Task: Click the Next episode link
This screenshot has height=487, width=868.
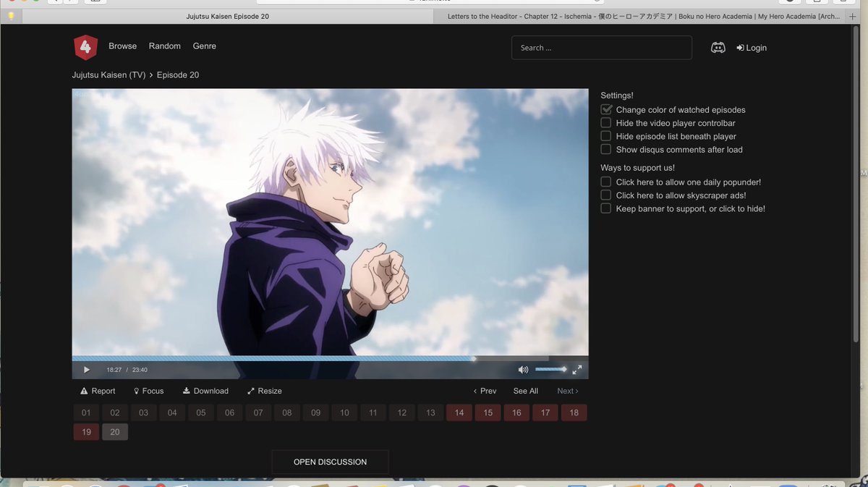Action: click(568, 391)
